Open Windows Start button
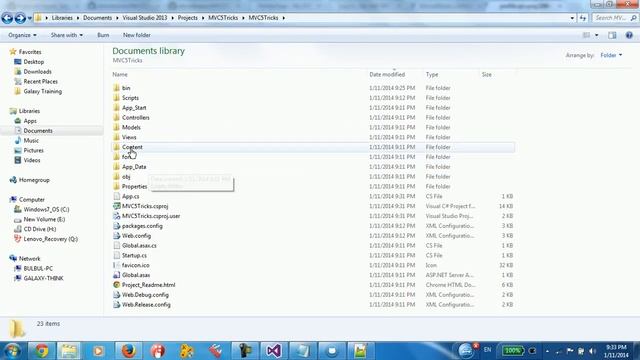Screen dimensions: 640x360 12,351
